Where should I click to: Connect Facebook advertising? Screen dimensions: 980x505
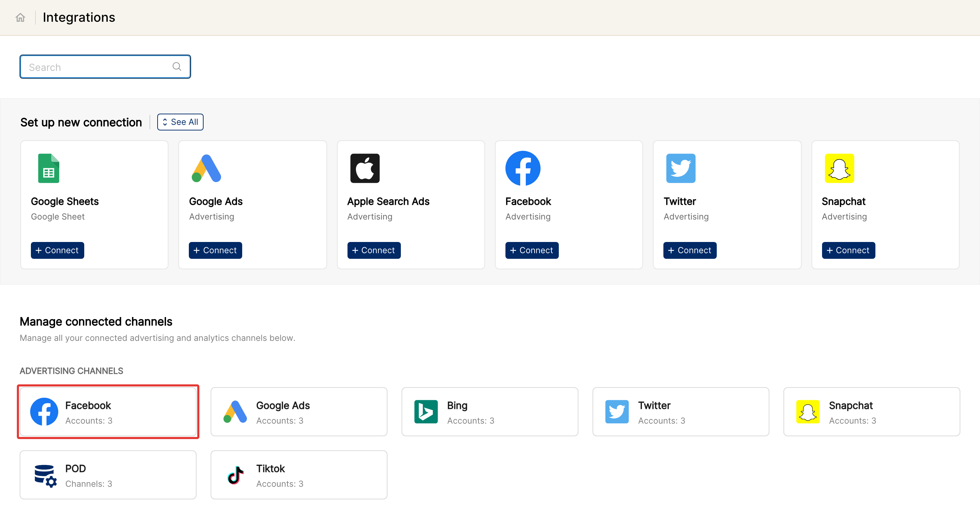(x=532, y=250)
